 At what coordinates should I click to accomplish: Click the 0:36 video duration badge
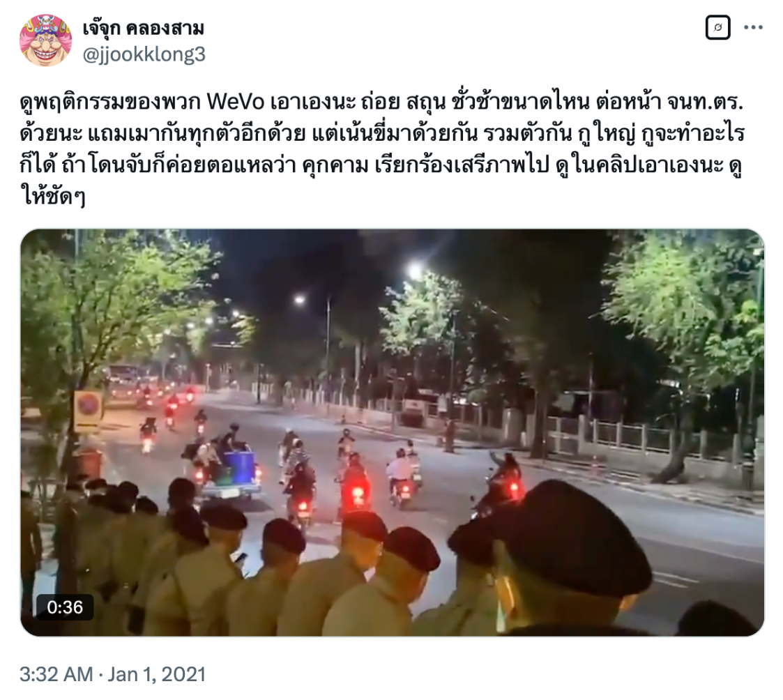point(65,607)
